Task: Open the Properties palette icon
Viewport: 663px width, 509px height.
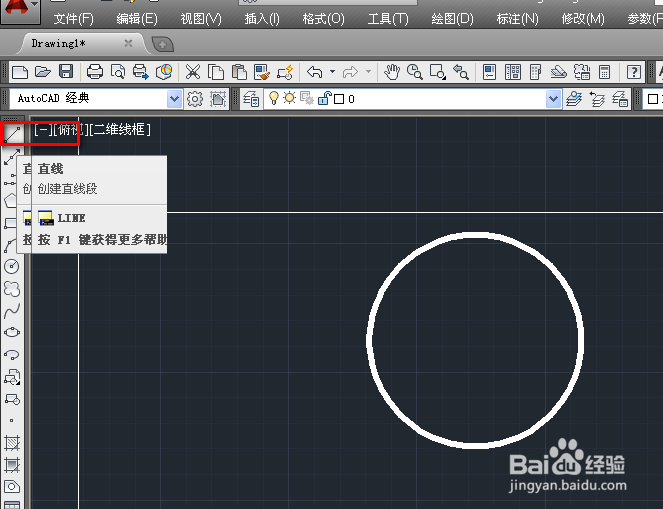Action: pyautogui.click(x=490, y=72)
